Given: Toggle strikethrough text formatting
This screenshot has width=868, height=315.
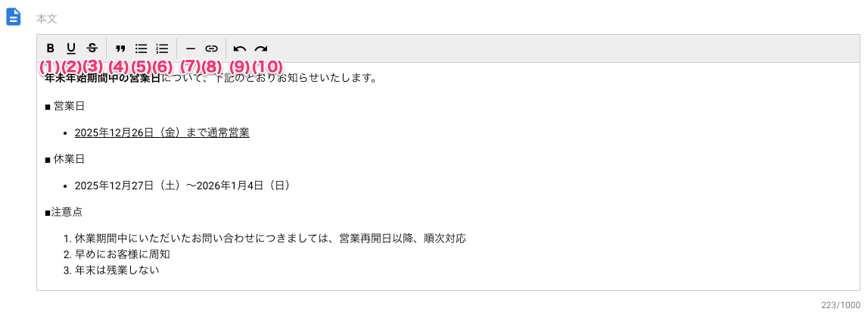Looking at the screenshot, I should pyautogui.click(x=92, y=48).
